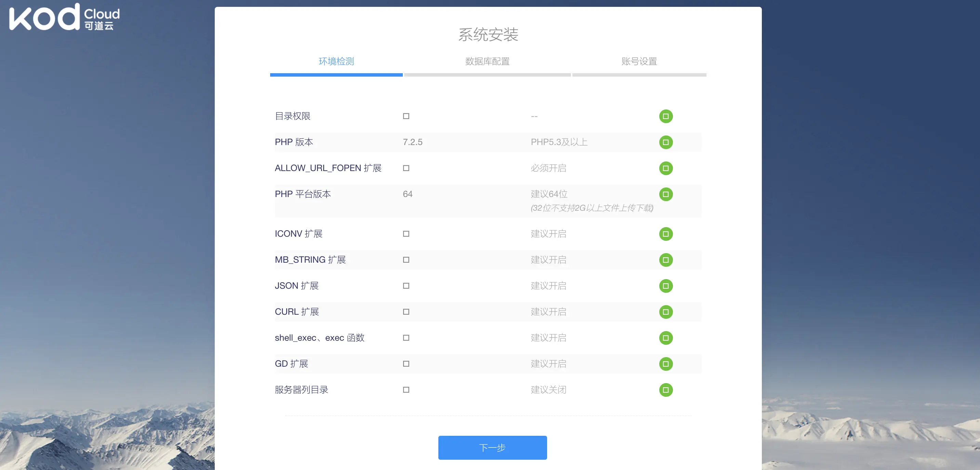Image resolution: width=980 pixels, height=470 pixels.
Task: Click small square box in ICONV 扩展 row
Action: point(406,234)
